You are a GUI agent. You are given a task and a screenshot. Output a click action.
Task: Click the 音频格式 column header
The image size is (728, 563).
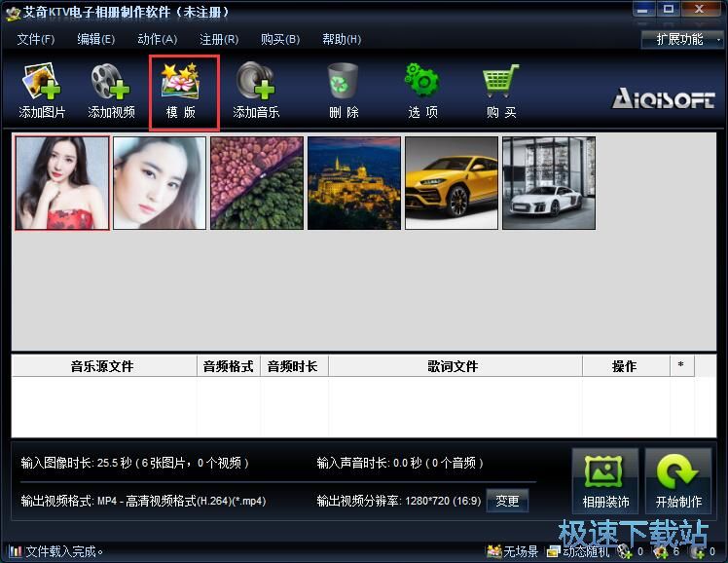229,366
